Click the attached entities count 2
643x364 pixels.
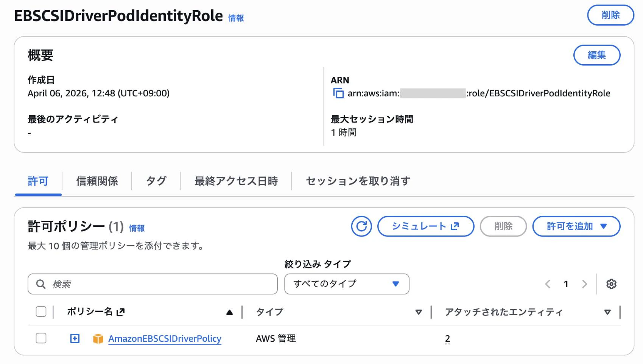[447, 339]
